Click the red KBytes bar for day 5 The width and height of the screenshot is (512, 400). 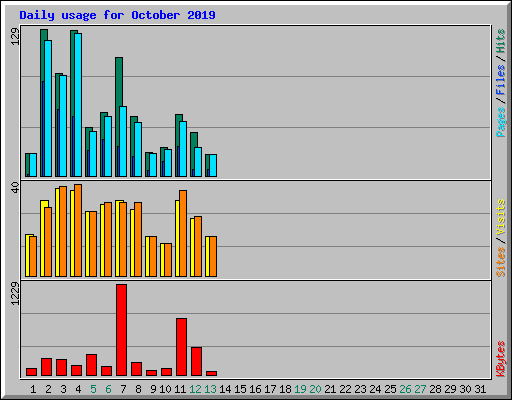click(91, 365)
